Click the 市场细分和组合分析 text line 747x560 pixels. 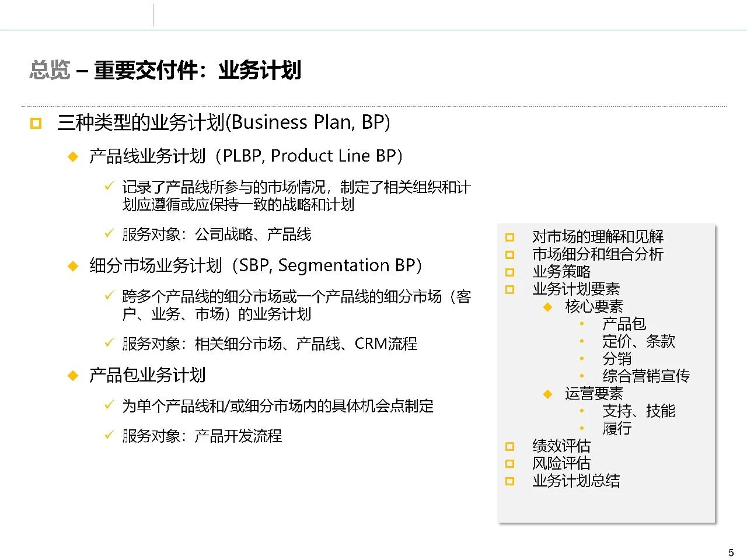pyautogui.click(x=598, y=254)
